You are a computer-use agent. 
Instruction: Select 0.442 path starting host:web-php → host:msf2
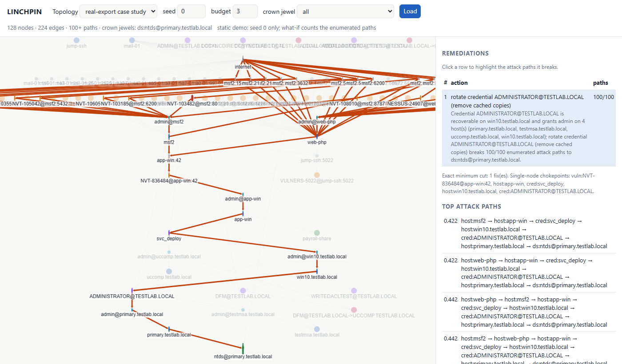click(529, 312)
